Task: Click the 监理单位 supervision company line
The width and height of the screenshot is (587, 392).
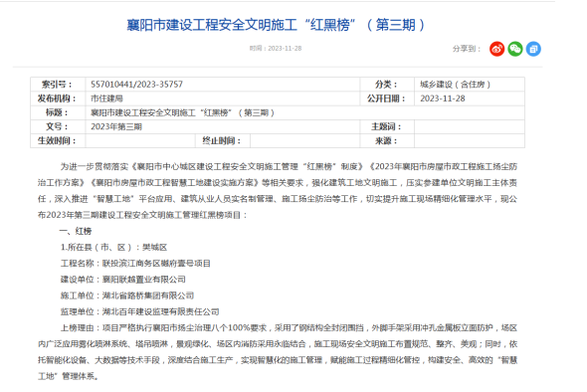Action: click(x=139, y=311)
